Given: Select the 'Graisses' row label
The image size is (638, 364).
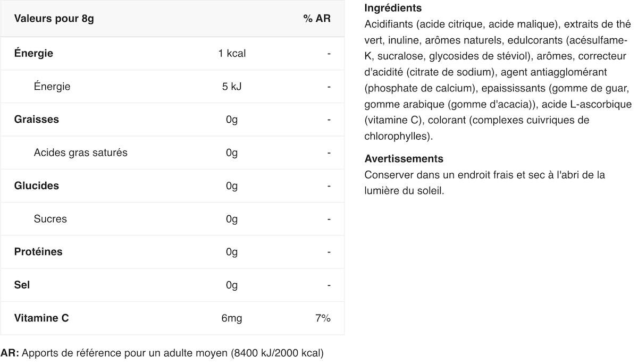Looking at the screenshot, I should (36, 120).
